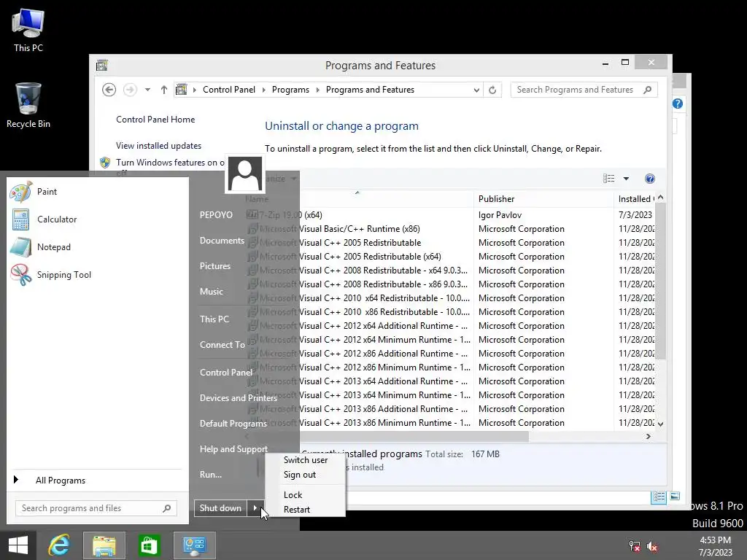Open Devices and Printers

(x=239, y=398)
